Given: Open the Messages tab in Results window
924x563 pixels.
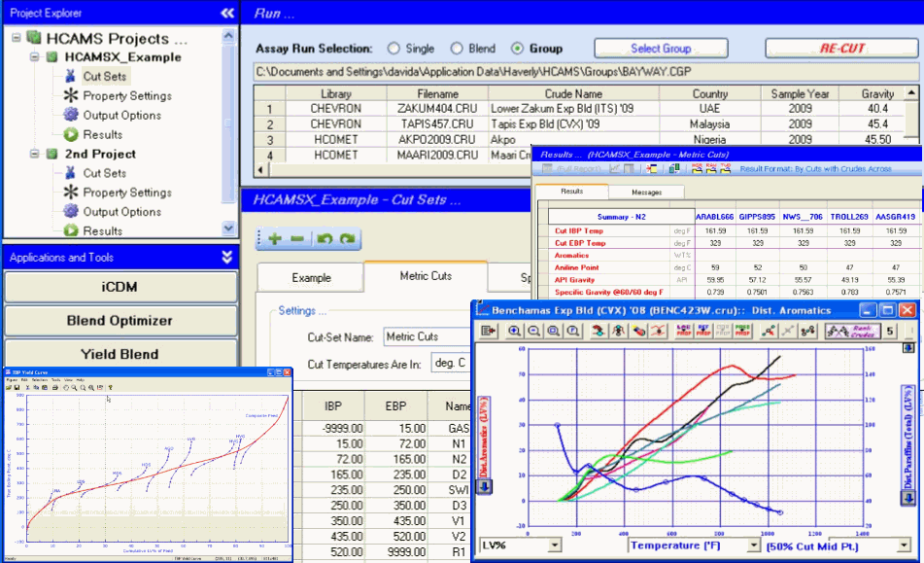Looking at the screenshot, I should (646, 193).
